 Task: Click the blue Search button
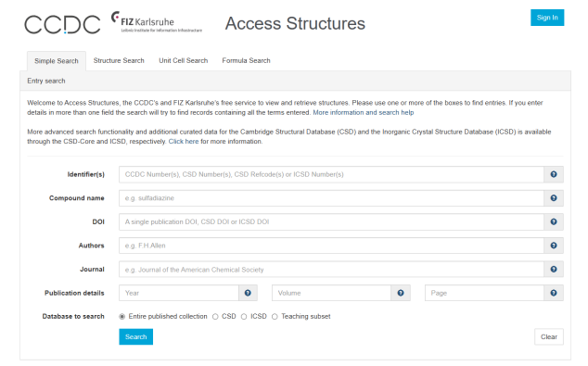[135, 336]
